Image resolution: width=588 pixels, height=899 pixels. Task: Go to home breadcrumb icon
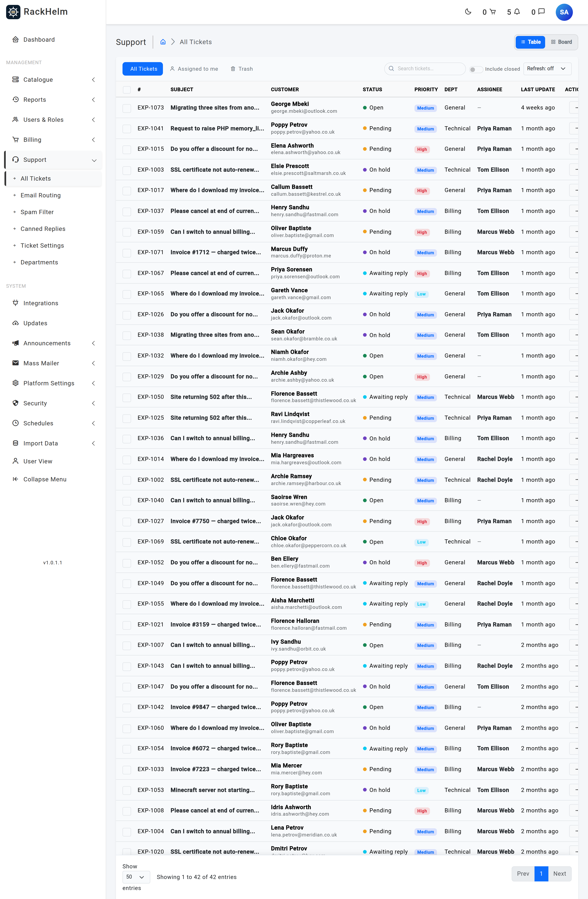pyautogui.click(x=163, y=42)
